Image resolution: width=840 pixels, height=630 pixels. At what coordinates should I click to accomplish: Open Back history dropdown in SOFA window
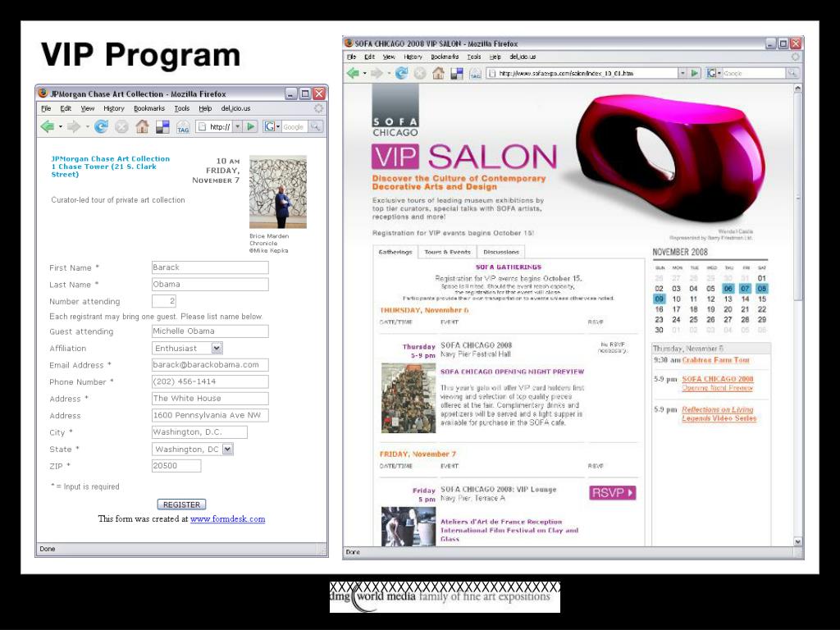(x=365, y=73)
